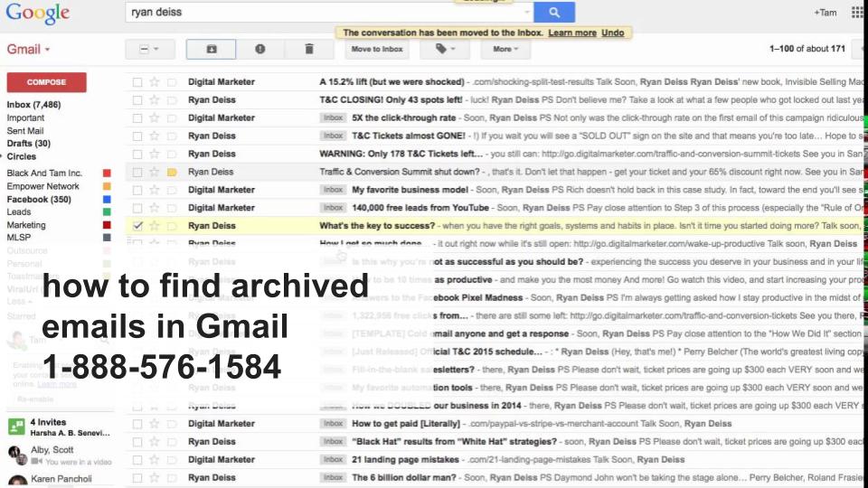Open the '140,000 free leads from YouTube' email
This screenshot has height=488, width=868.
[x=496, y=208]
